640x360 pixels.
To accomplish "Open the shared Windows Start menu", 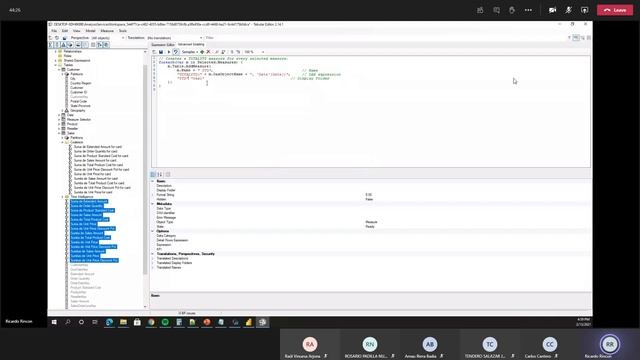I will pyautogui.click(x=54, y=322).
